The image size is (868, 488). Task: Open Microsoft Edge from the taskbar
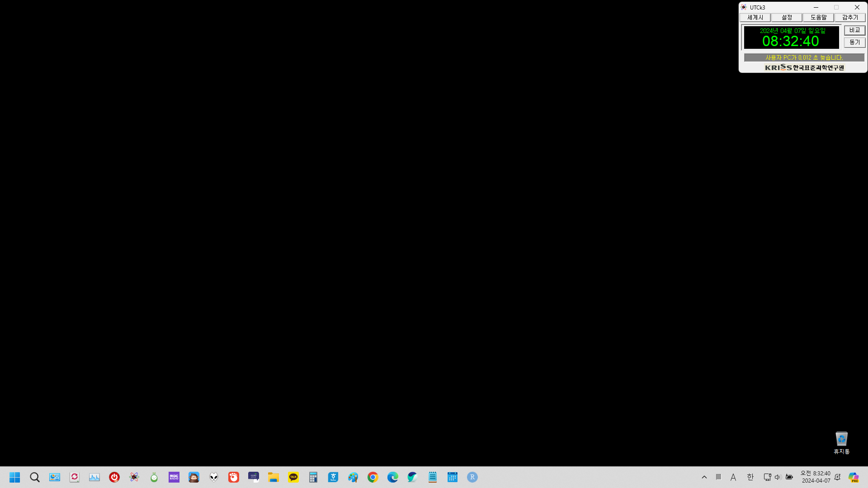point(393,477)
